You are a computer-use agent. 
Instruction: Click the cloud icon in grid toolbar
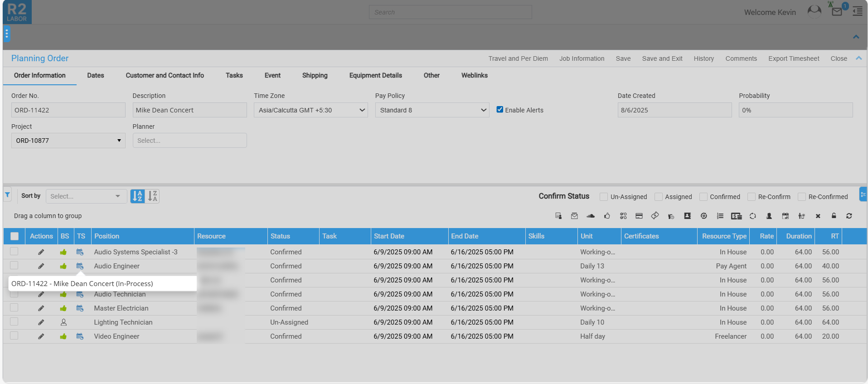590,216
